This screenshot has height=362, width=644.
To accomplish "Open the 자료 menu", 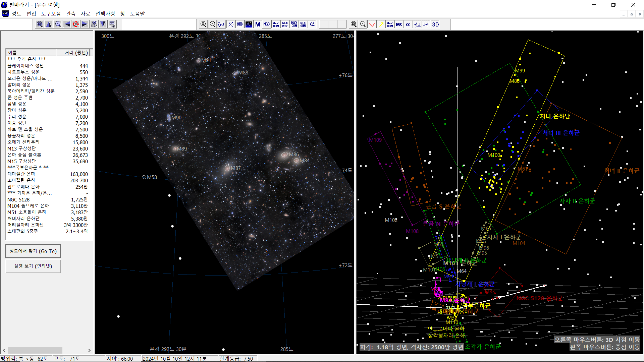I will pyautogui.click(x=86, y=14).
